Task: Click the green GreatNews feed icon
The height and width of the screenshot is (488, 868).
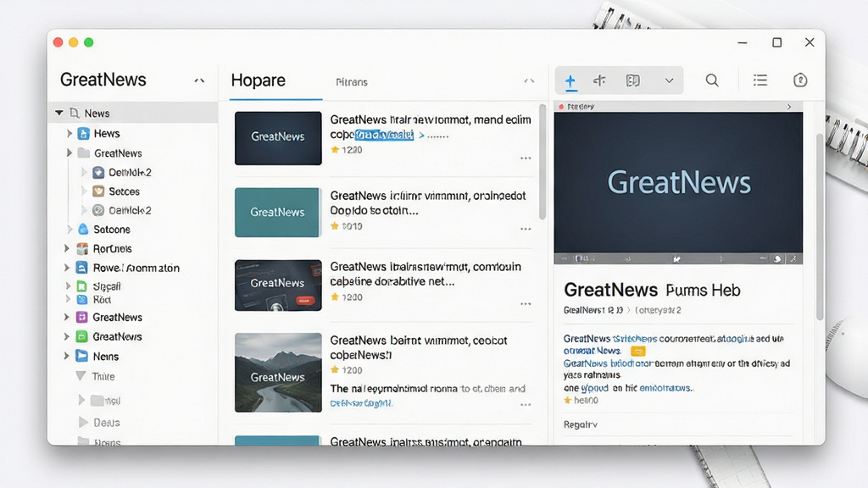Action: click(x=82, y=336)
